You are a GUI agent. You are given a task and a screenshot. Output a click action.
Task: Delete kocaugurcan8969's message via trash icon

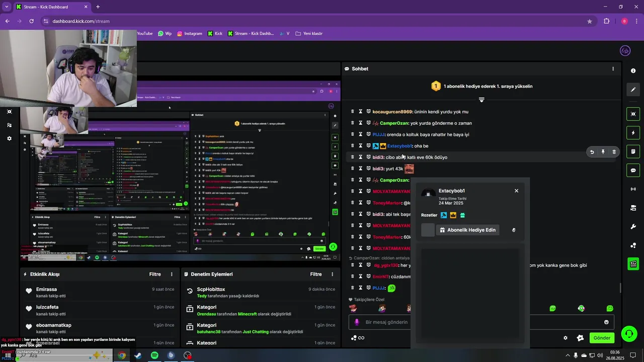(x=353, y=112)
